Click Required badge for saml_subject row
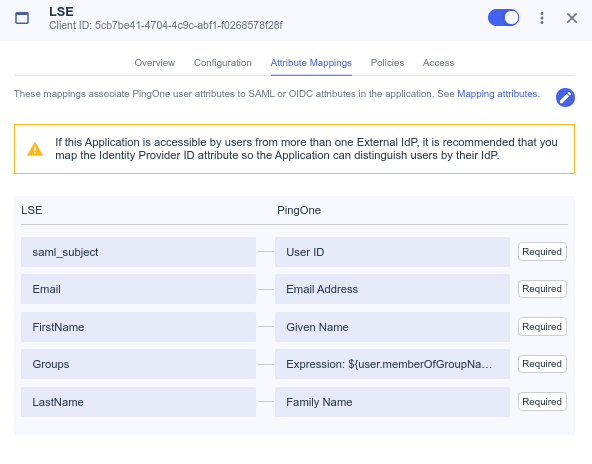 click(542, 251)
